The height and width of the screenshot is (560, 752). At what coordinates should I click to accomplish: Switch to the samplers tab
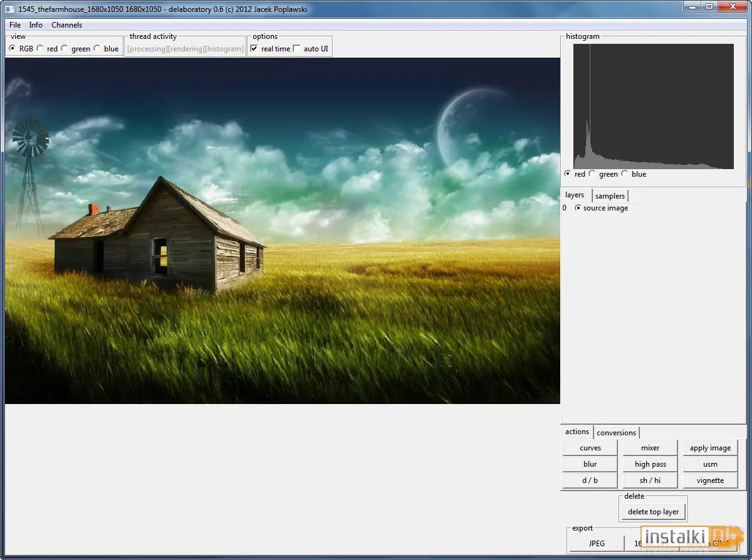pyautogui.click(x=610, y=196)
